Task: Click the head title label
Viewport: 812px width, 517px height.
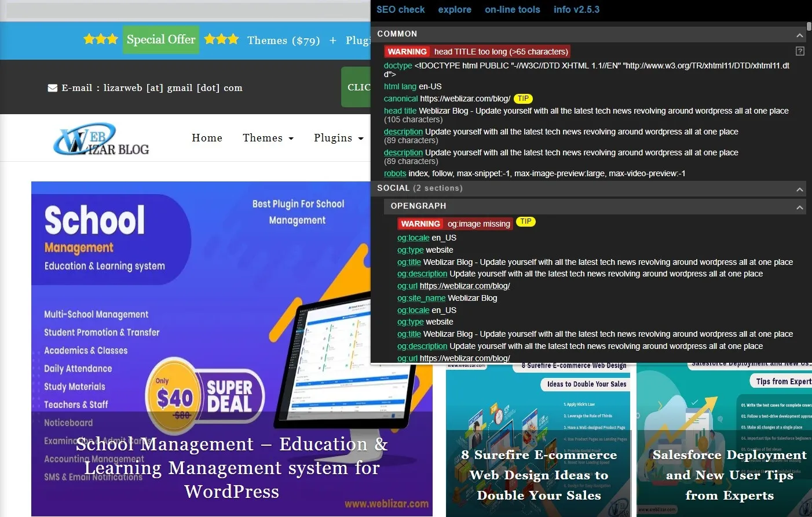Action: click(x=400, y=111)
